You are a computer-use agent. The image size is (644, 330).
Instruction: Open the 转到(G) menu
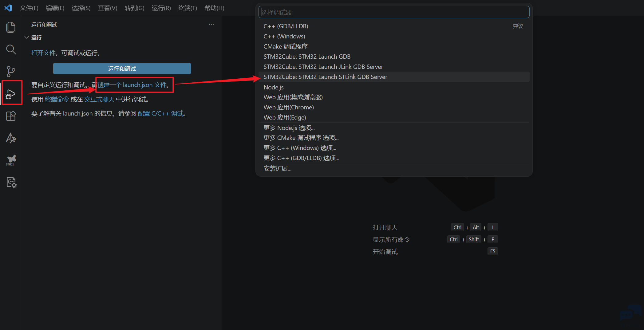[134, 8]
